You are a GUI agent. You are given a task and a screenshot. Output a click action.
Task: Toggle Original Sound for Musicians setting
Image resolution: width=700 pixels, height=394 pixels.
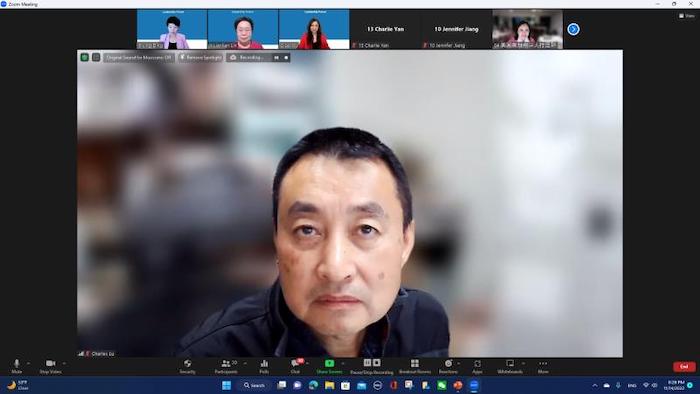[139, 58]
